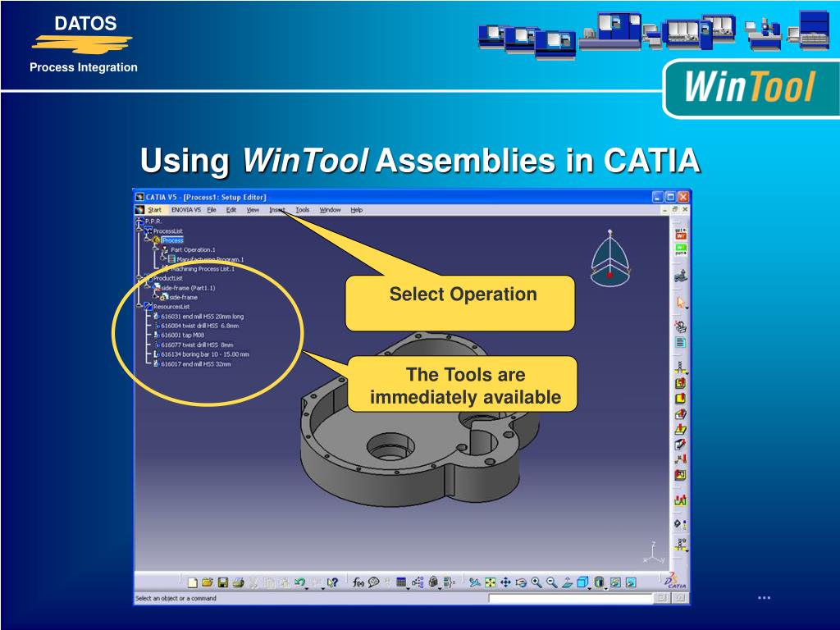Open the Edit menu
This screenshot has width=840, height=630.
tap(231, 210)
